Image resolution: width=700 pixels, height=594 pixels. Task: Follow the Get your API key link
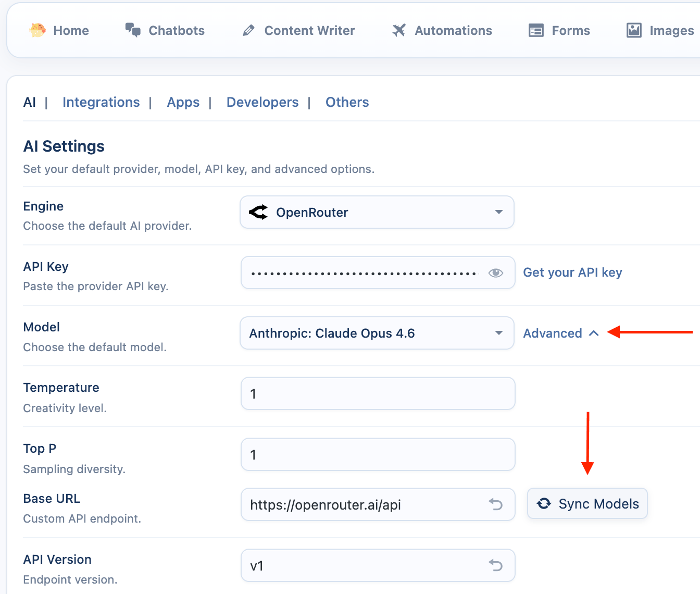tap(572, 273)
